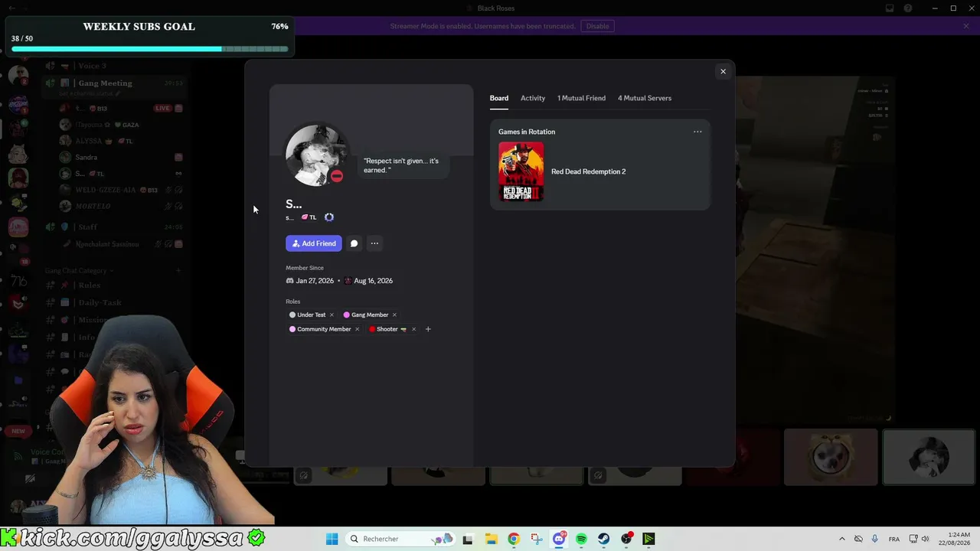Switch to Discord on the taskbar

click(559, 539)
